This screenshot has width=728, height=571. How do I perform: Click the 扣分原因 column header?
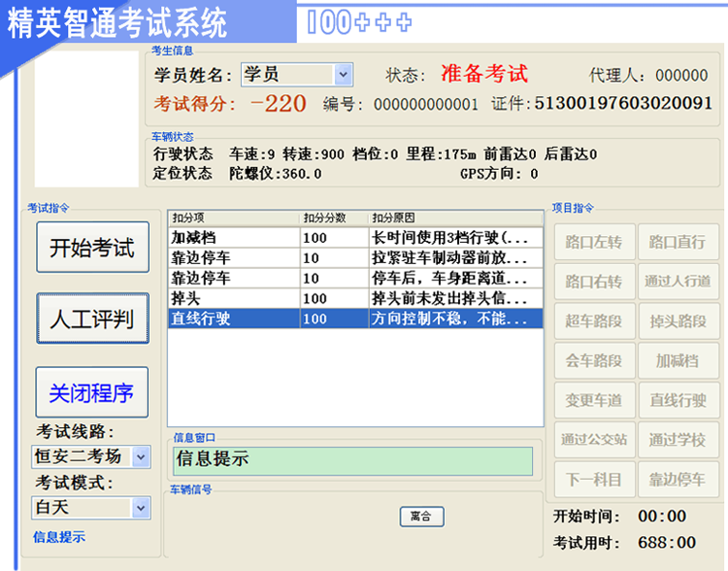[455, 218]
